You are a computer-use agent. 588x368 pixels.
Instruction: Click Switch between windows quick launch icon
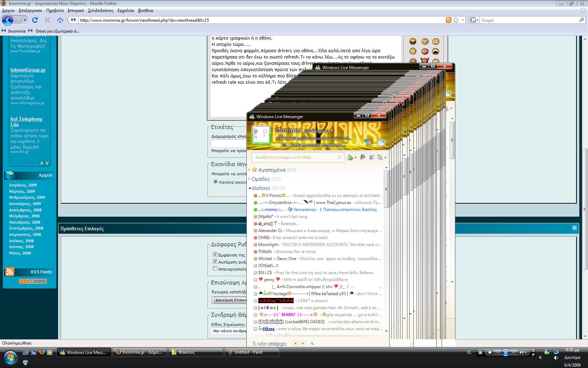[x=34, y=352]
